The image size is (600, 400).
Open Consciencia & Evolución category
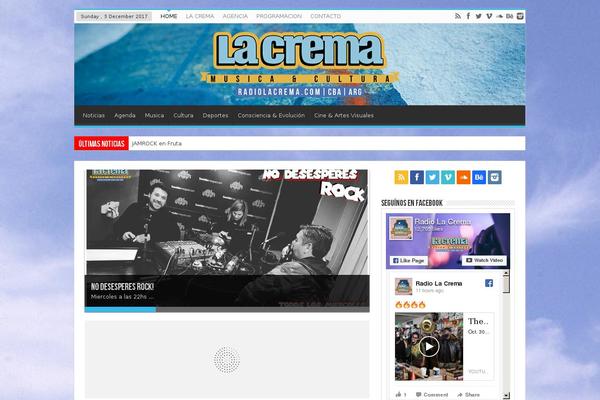[x=271, y=115]
